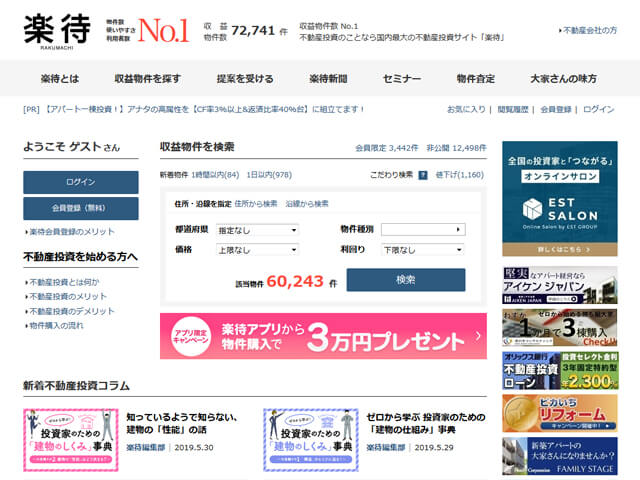Click the 該当物件 60,243 件 count
Image resolution: width=640 pixels, height=480 pixels.
286,282
